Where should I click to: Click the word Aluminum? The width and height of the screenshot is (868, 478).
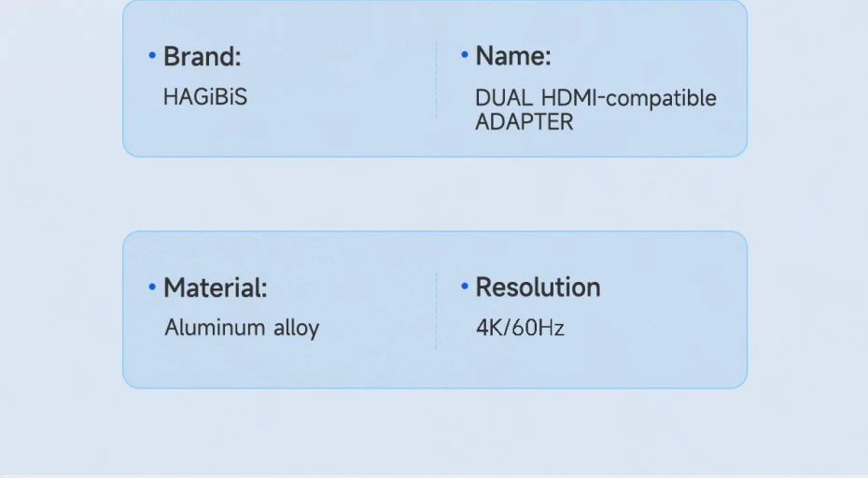click(x=214, y=328)
